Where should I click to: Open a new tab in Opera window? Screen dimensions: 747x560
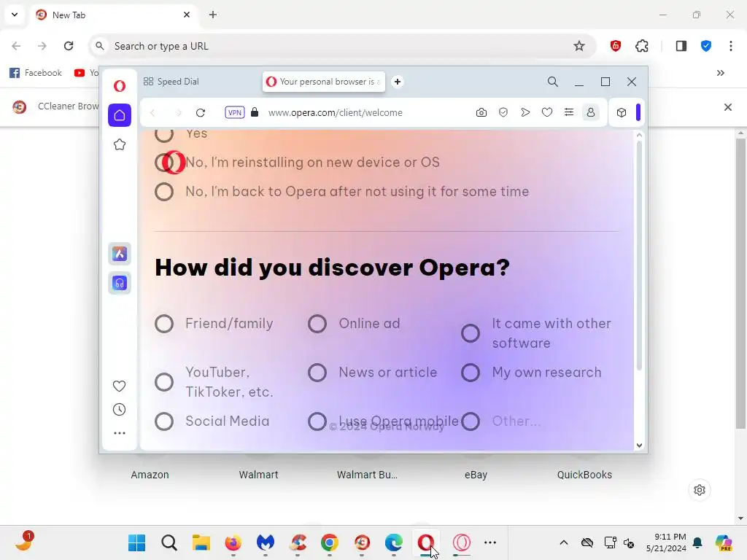pyautogui.click(x=398, y=82)
